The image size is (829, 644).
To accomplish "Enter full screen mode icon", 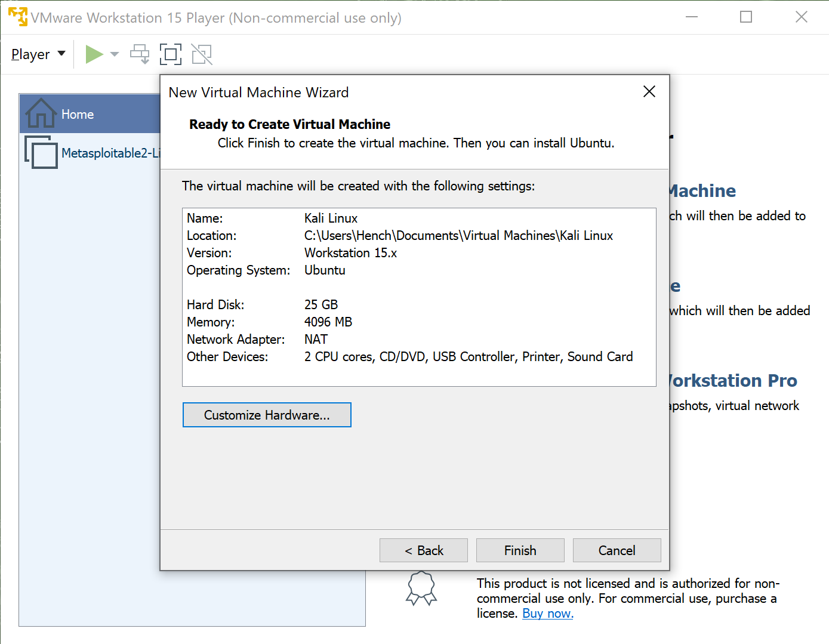I will [x=171, y=54].
